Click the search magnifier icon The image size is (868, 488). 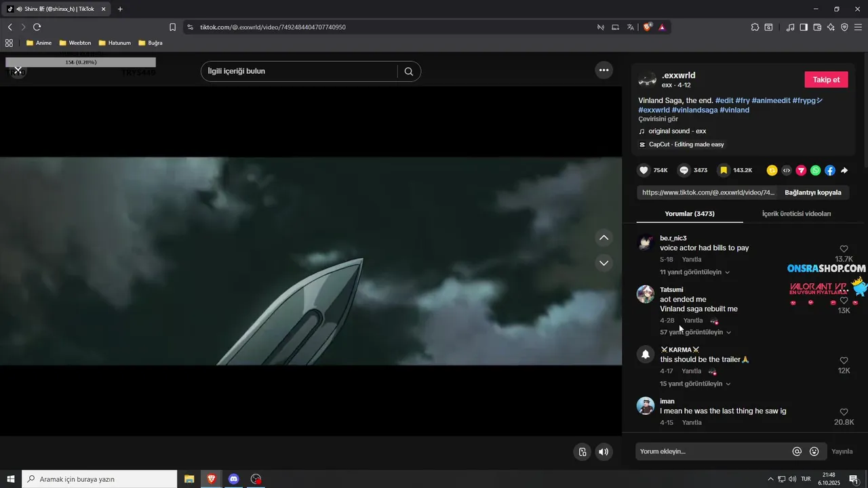(409, 71)
